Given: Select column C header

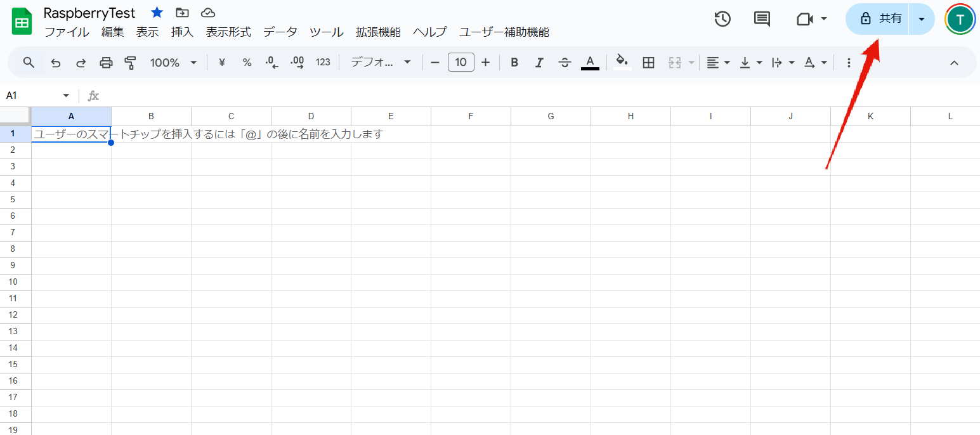Looking at the screenshot, I should (x=232, y=116).
